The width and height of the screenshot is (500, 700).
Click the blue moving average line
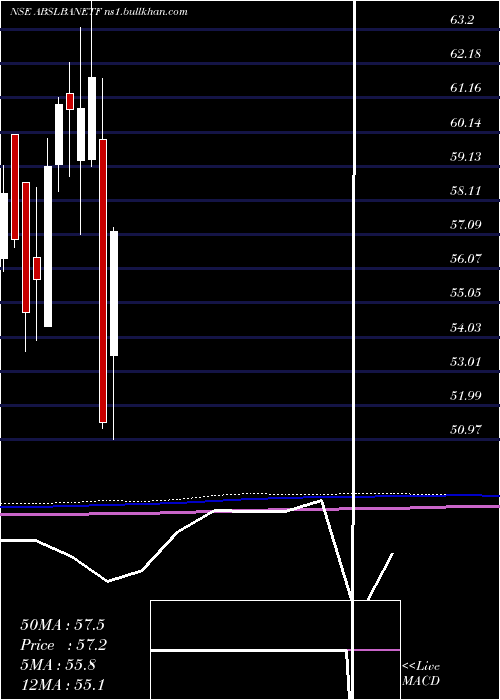250,500
